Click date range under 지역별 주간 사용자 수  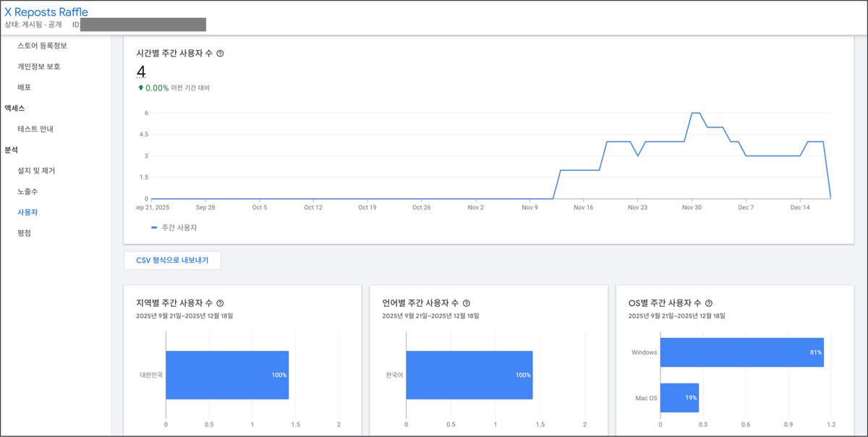point(184,316)
